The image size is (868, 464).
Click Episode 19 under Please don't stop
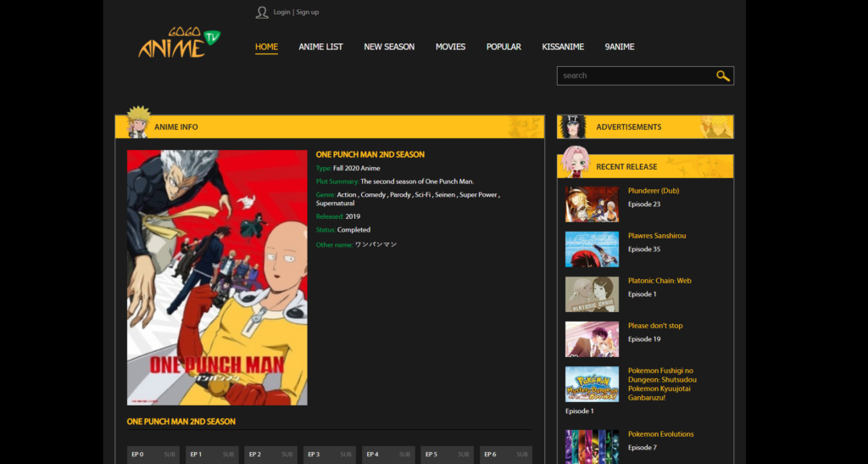(x=644, y=339)
